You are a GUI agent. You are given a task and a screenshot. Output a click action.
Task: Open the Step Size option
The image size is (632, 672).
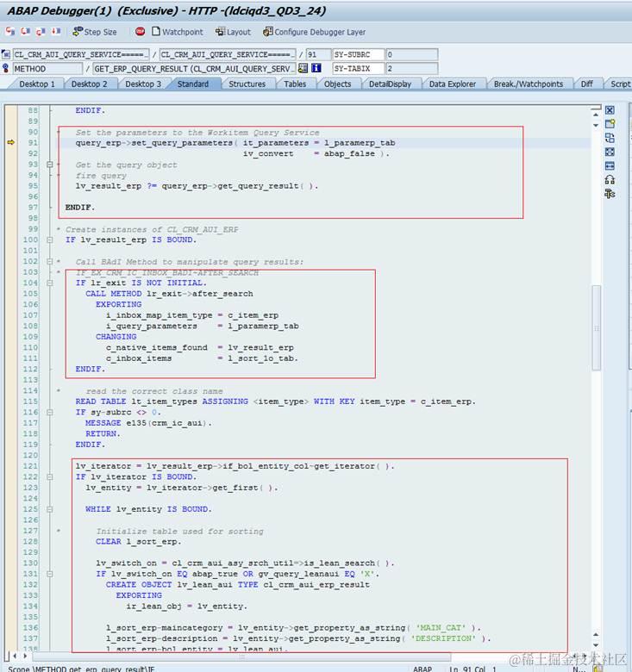tap(95, 32)
